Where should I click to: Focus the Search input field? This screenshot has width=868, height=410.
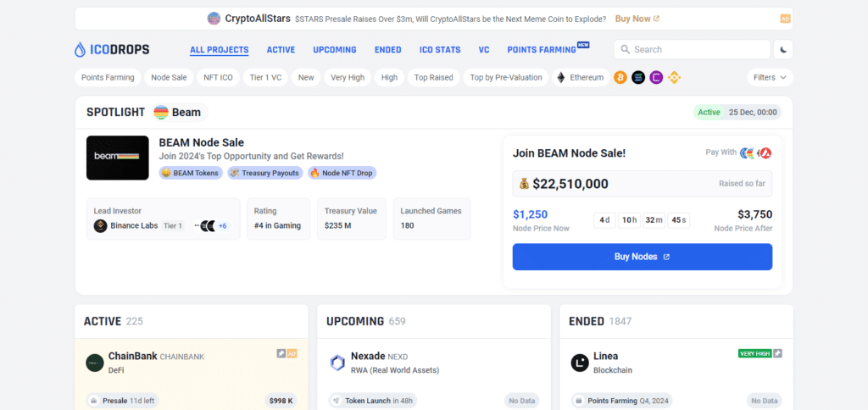(x=692, y=49)
